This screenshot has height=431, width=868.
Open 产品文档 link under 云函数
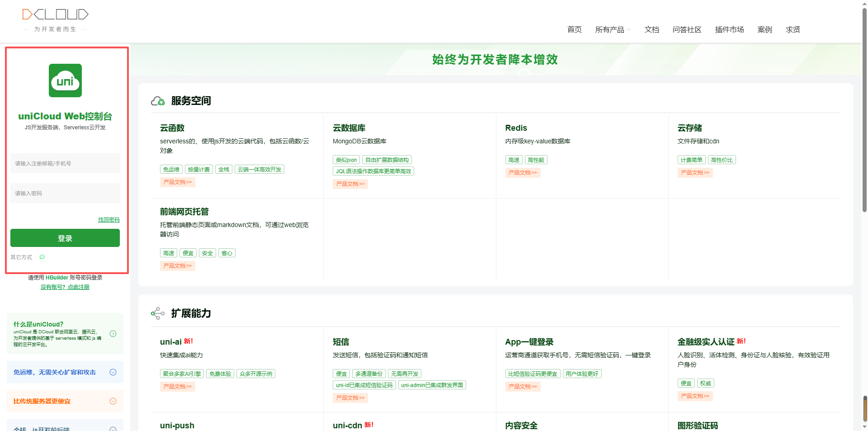tap(177, 182)
